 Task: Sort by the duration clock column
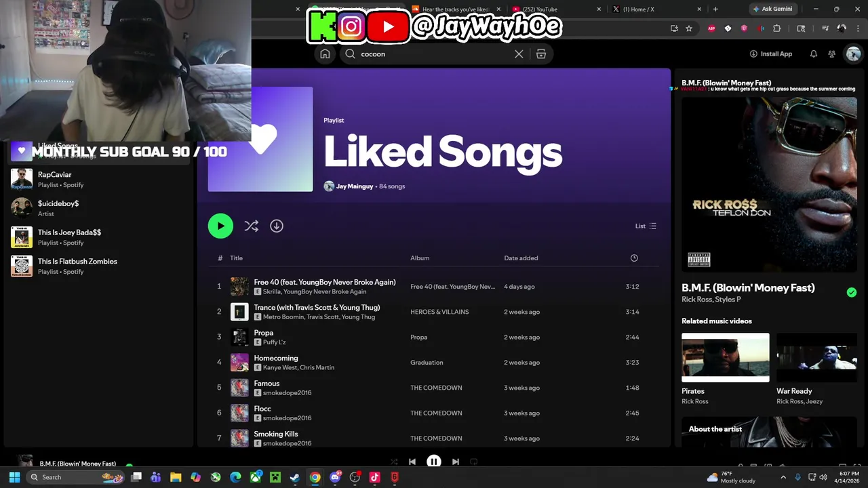pyautogui.click(x=634, y=258)
